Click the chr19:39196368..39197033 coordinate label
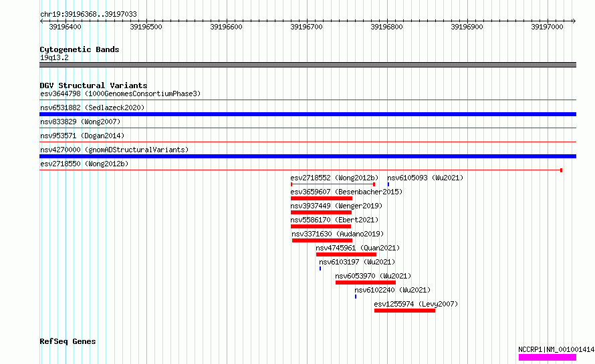This screenshot has width=595, height=364. tap(88, 14)
